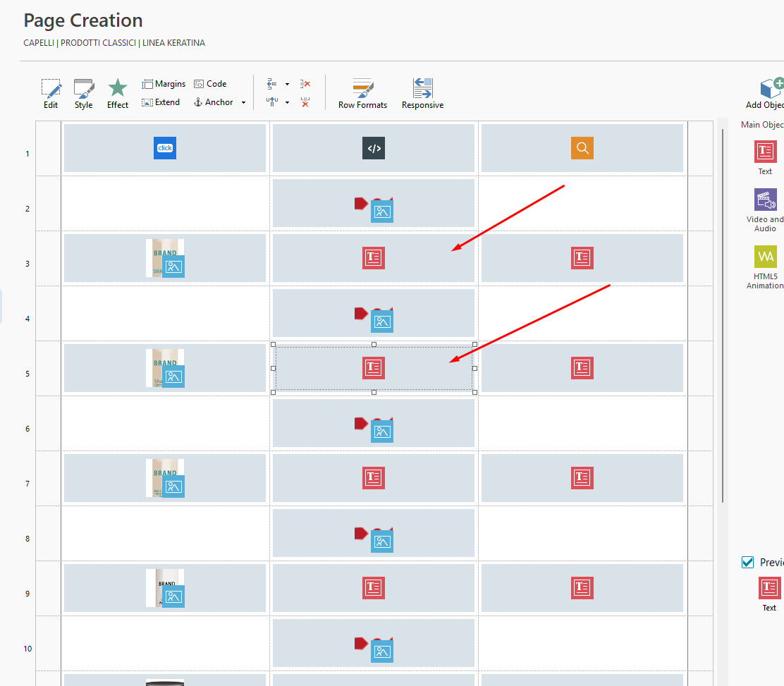Select the right text object in row 3
The width and height of the screenshot is (784, 686).
tap(582, 258)
